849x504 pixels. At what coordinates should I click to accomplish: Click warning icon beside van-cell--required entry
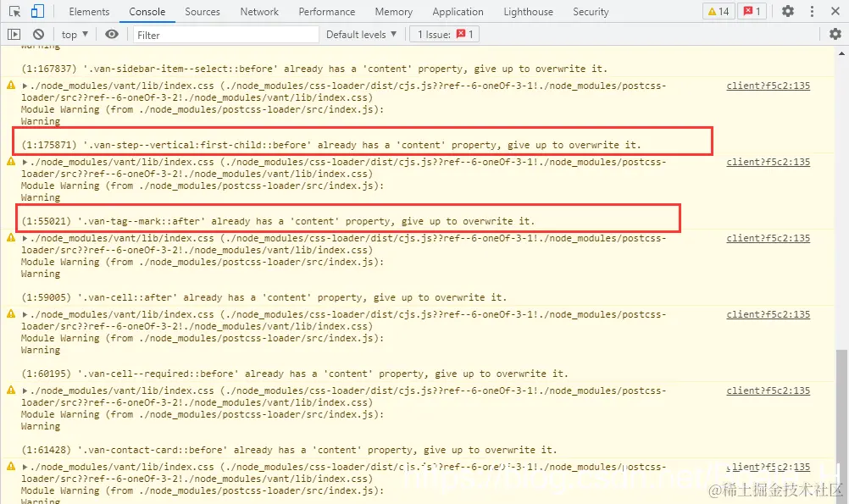click(x=11, y=314)
